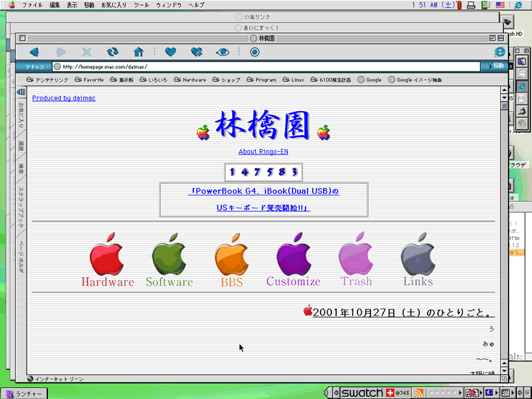Bring the あいにまっく！ window to front
Image resolution: width=532 pixels, height=399 pixels.
pyautogui.click(x=257, y=28)
